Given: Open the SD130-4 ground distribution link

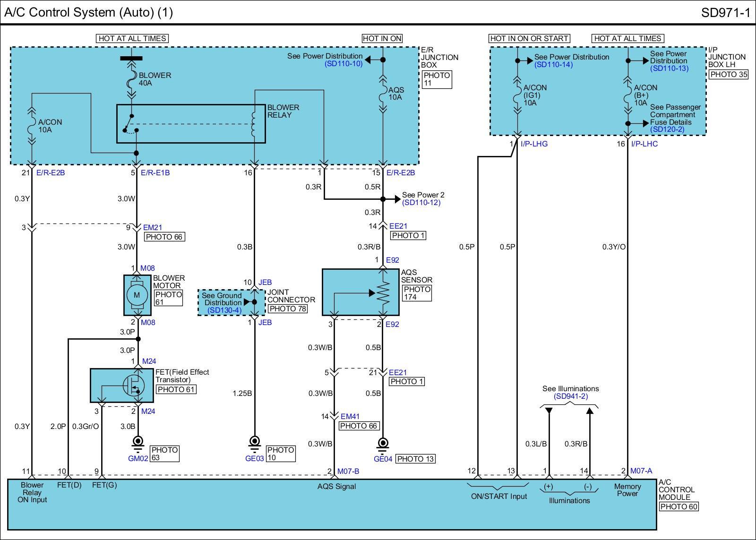Looking at the screenshot, I should click(x=224, y=310).
